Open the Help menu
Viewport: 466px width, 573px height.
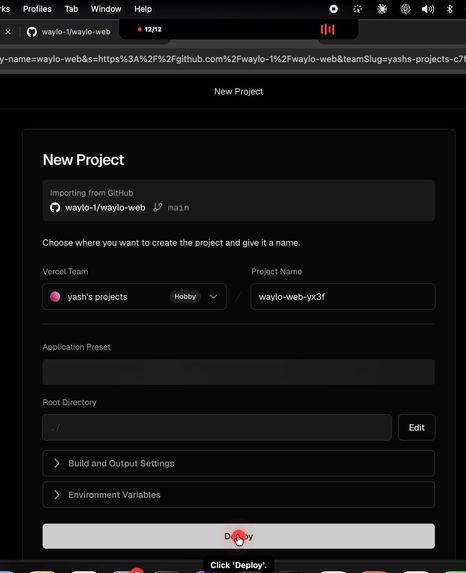(x=143, y=9)
